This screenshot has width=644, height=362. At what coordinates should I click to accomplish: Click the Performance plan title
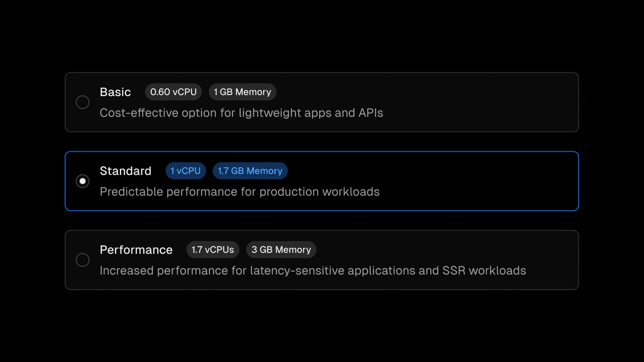coord(136,249)
